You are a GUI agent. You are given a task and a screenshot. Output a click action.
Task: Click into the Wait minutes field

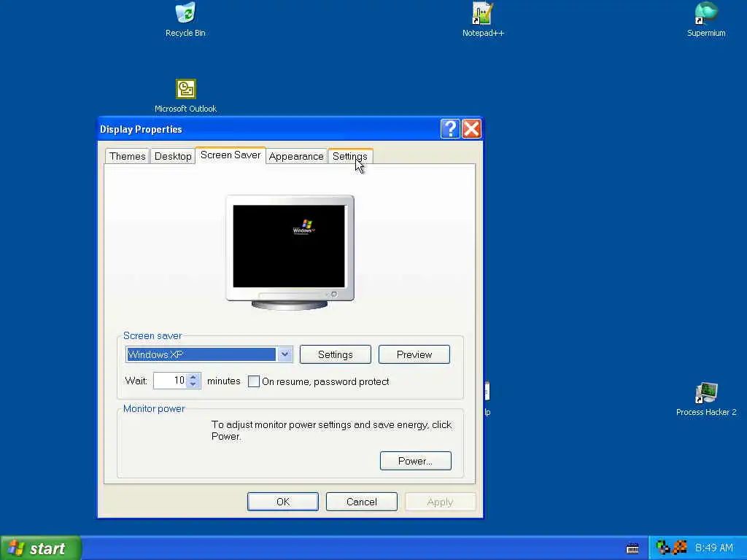[169, 381]
